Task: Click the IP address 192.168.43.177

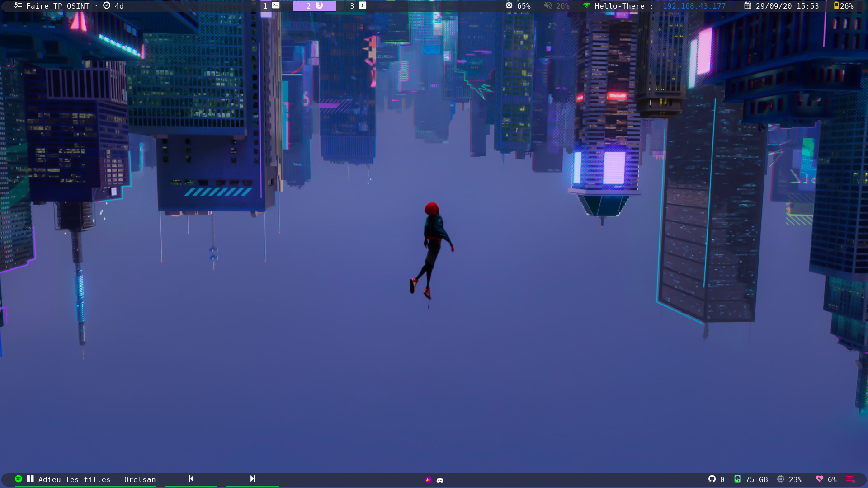Action: [694, 6]
